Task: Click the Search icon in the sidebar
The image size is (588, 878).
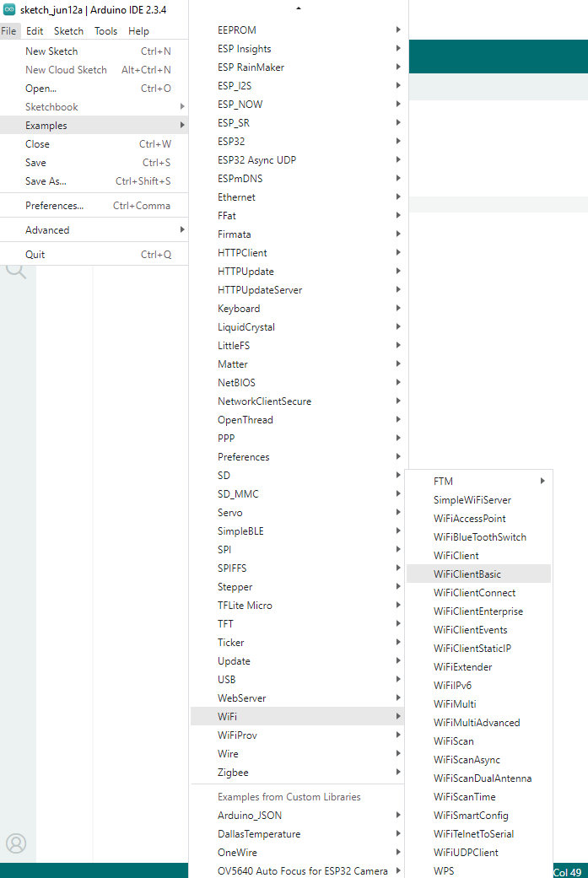Action: click(x=16, y=270)
